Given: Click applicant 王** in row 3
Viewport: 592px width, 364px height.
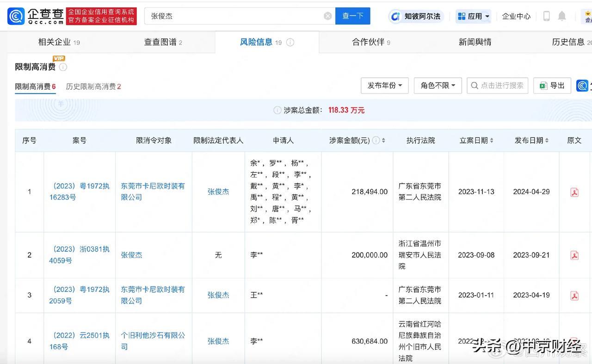Looking at the screenshot, I should [x=257, y=295].
